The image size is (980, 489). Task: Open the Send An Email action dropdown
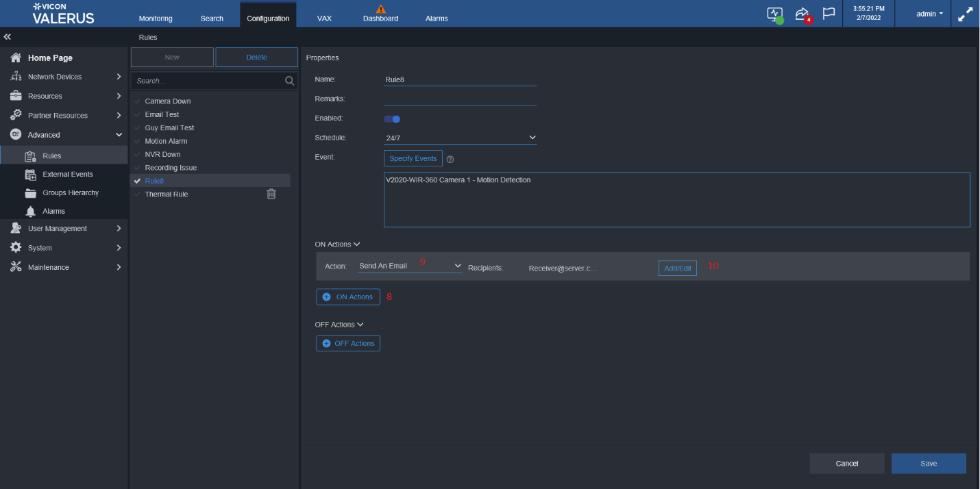[x=410, y=266]
